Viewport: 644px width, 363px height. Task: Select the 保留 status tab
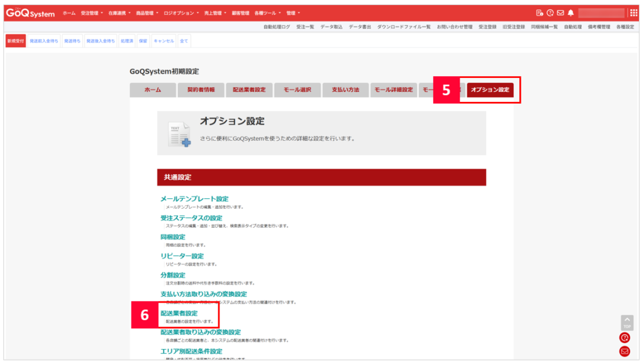click(x=143, y=41)
